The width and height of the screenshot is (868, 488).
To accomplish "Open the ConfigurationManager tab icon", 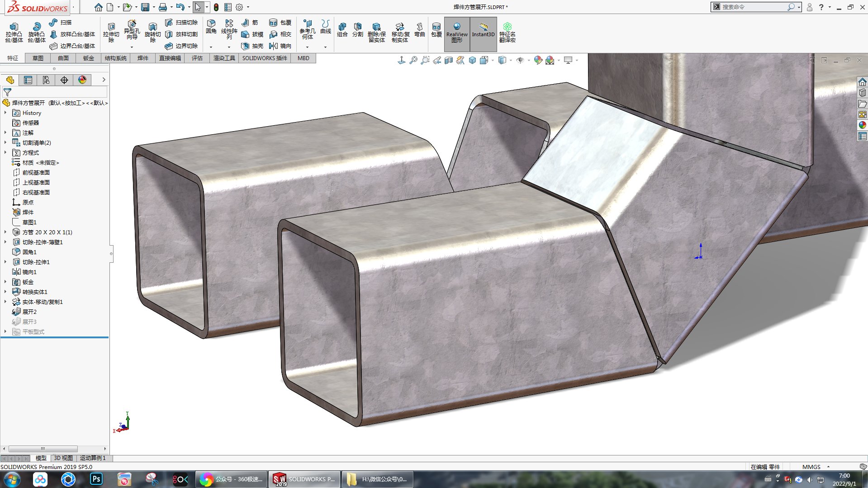I will pyautogui.click(x=46, y=80).
